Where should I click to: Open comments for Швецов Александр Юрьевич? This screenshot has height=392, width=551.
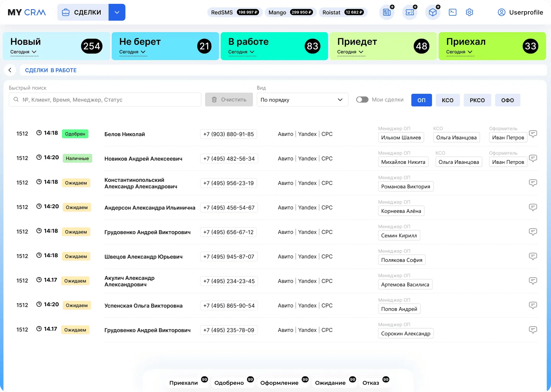tap(533, 256)
